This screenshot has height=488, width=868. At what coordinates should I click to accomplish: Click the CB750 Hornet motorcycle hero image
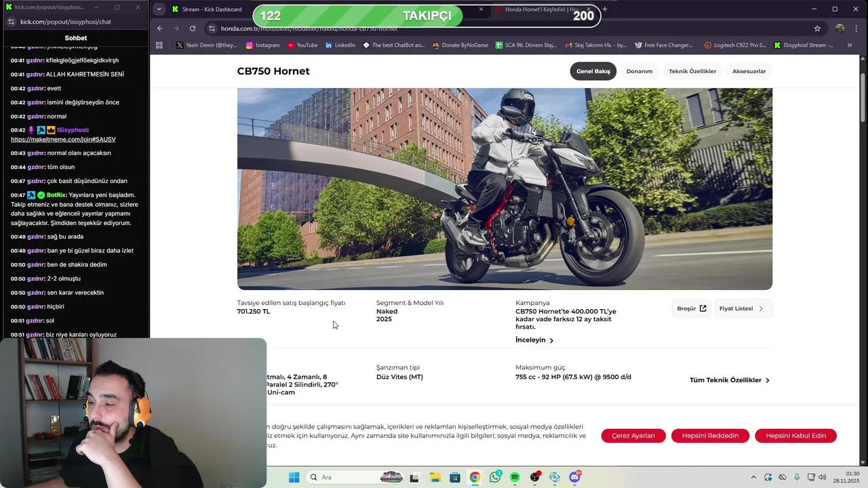[505, 188]
